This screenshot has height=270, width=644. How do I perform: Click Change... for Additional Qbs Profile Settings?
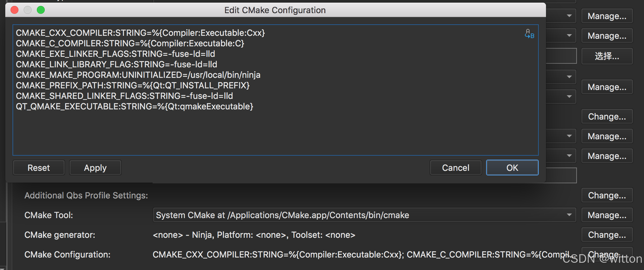tap(607, 195)
